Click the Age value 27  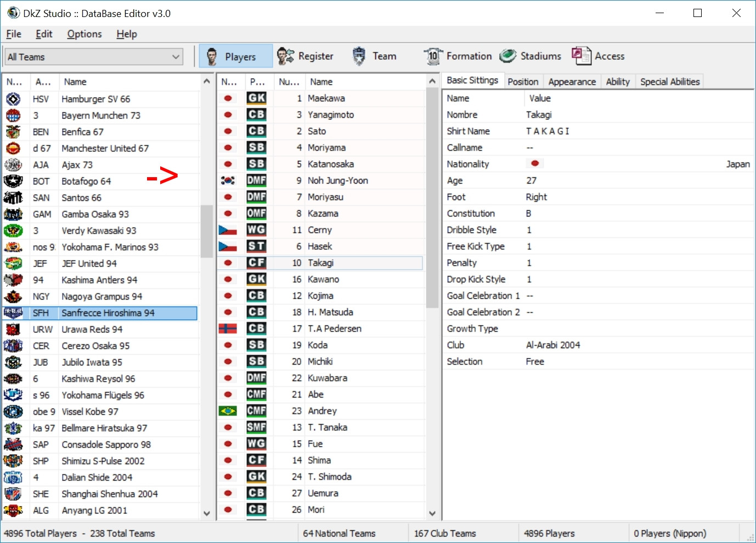tap(531, 180)
